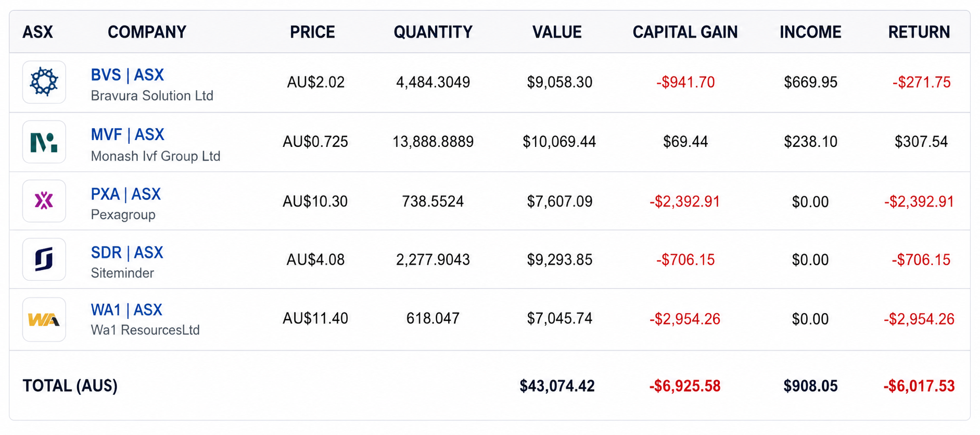The image size is (980, 435).
Task: Select the 'Bravura Solution Ltd' company name
Action: click(x=152, y=96)
